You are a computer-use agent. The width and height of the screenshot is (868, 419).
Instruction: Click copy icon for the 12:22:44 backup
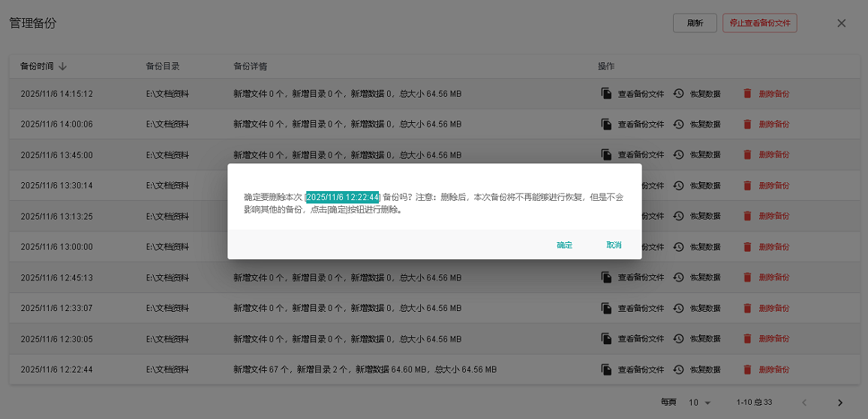(x=606, y=370)
